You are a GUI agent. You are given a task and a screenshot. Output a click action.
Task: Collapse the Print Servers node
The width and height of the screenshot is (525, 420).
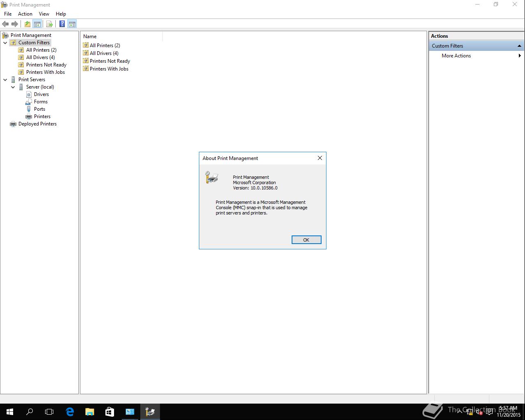pos(5,79)
